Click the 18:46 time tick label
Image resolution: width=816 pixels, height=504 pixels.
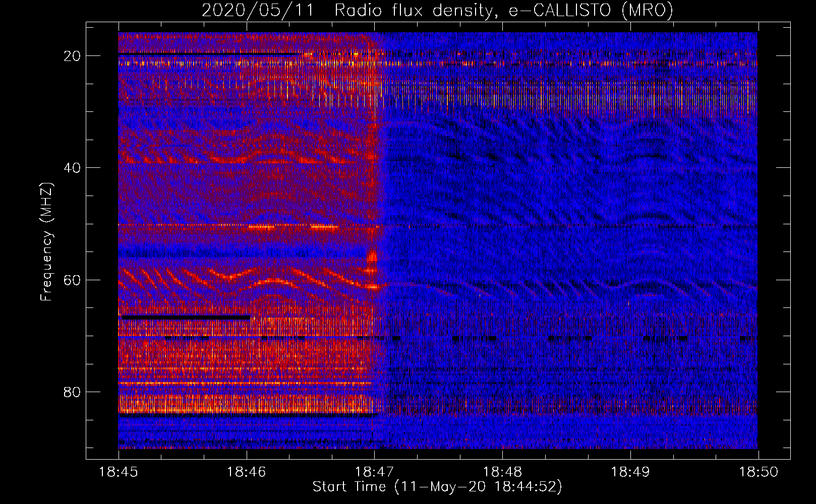[247, 472]
